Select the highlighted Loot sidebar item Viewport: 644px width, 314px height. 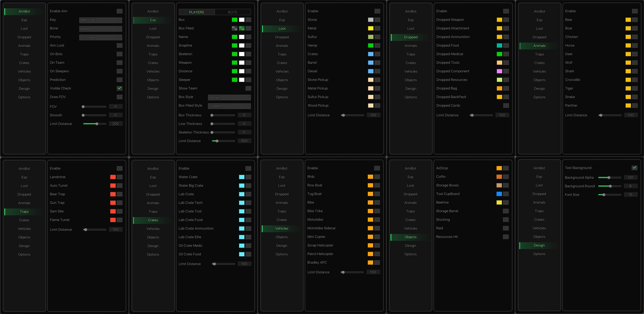point(282,29)
